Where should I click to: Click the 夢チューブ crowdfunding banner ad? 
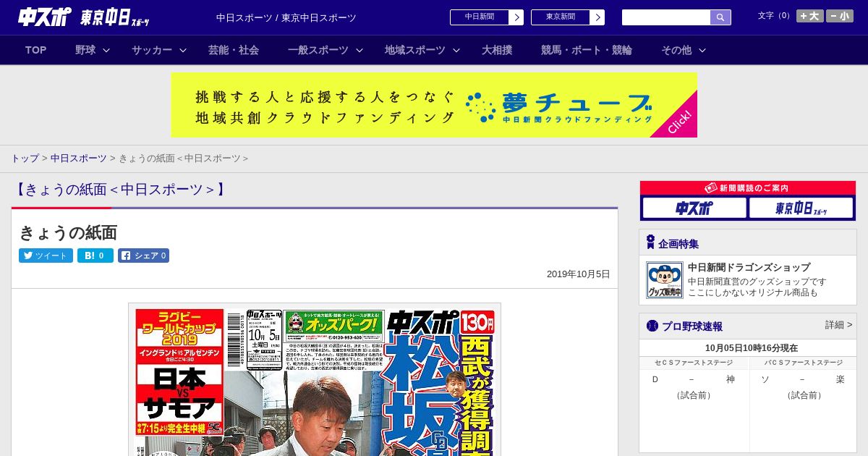434,105
